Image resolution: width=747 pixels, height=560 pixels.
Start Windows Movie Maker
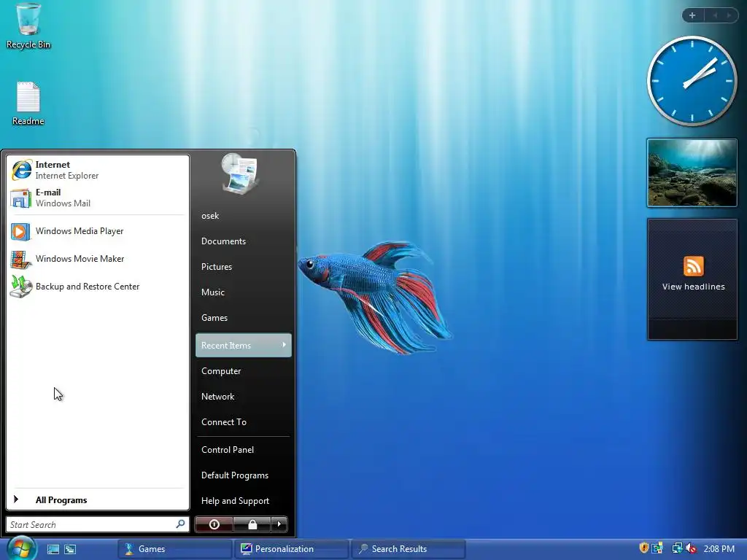pos(98,259)
